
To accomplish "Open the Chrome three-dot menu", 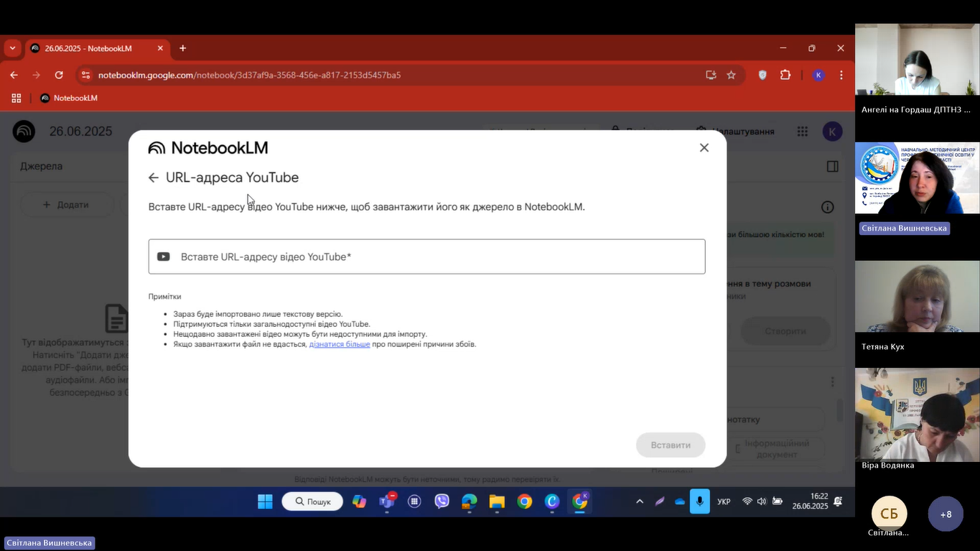I will click(x=841, y=75).
